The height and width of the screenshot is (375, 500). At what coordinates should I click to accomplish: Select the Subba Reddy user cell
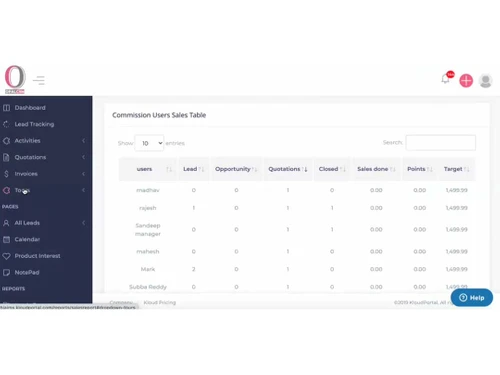coord(148,287)
